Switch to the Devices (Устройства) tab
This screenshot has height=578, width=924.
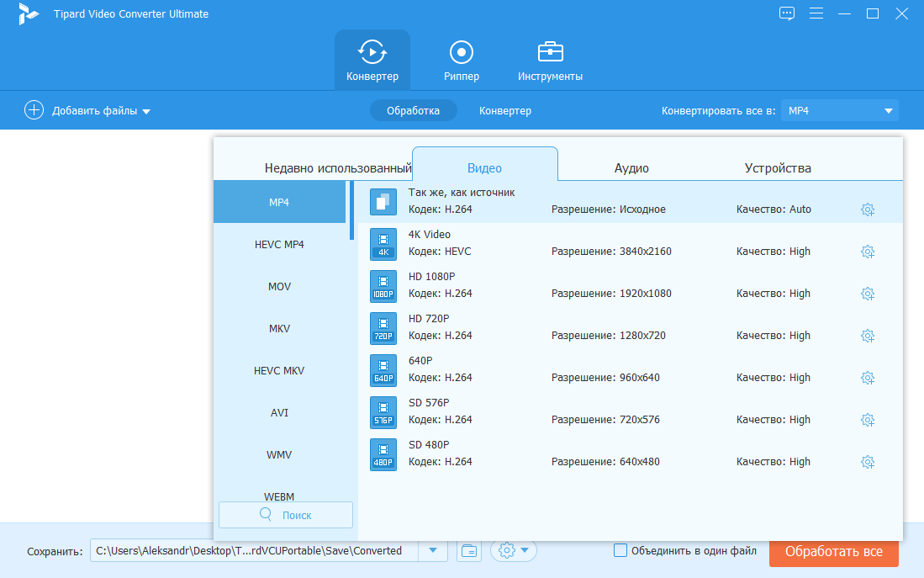(778, 168)
